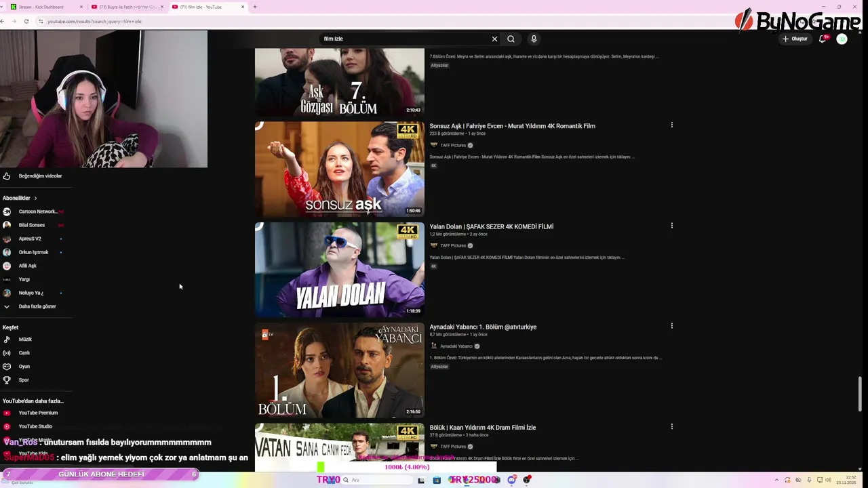Click the 4K badge under Sonsuz Aşk
Viewport: 868px width, 488px height.
433,165
